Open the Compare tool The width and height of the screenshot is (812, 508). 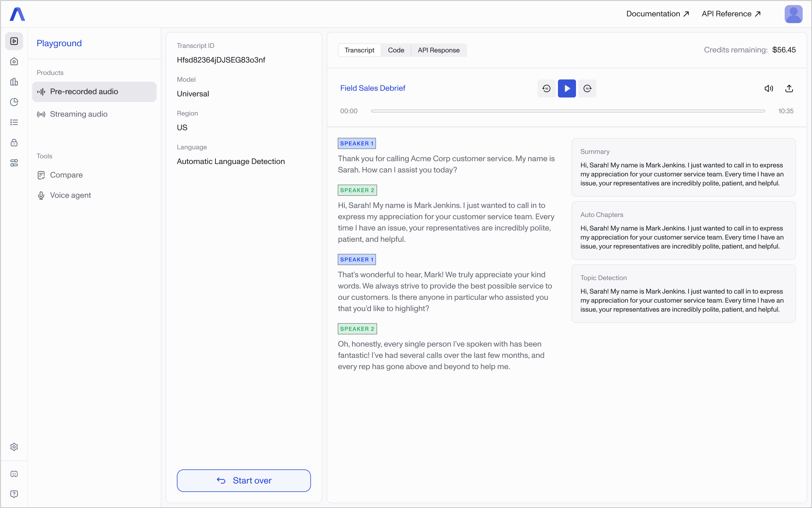[66, 175]
